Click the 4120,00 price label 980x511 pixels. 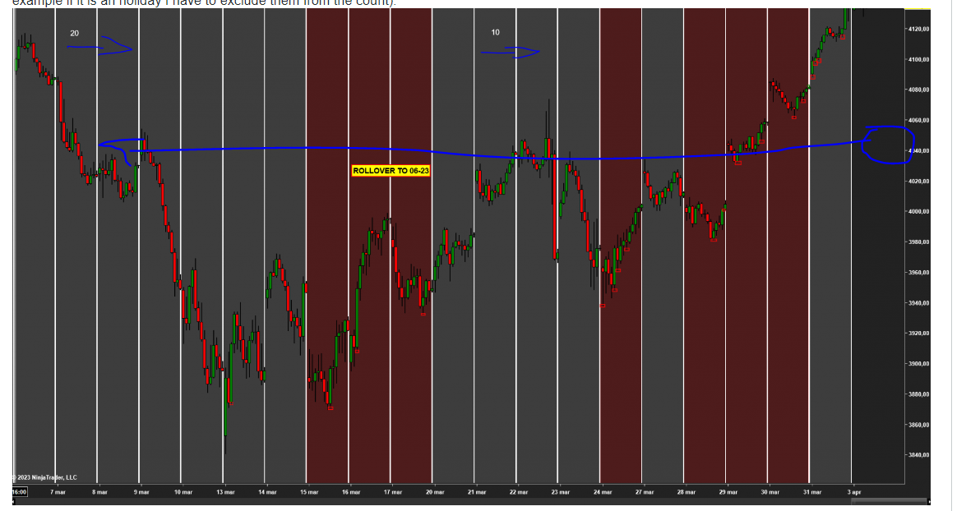919,29
